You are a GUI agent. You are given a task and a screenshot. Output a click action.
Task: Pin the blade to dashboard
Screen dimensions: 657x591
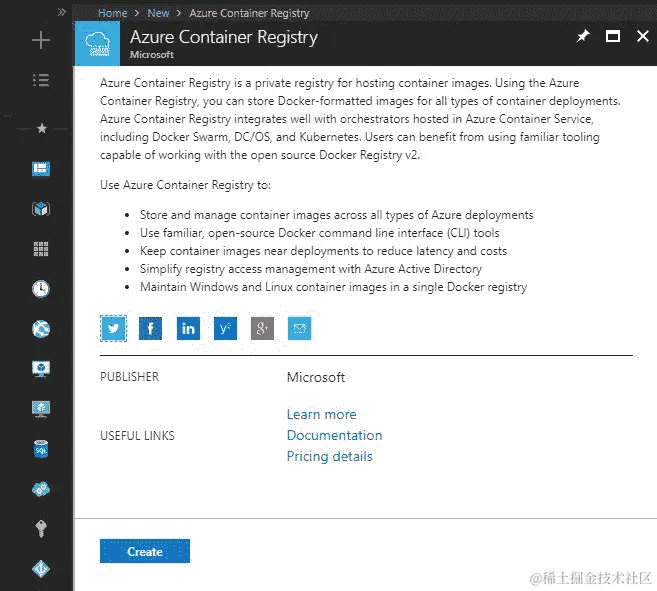[x=583, y=36]
